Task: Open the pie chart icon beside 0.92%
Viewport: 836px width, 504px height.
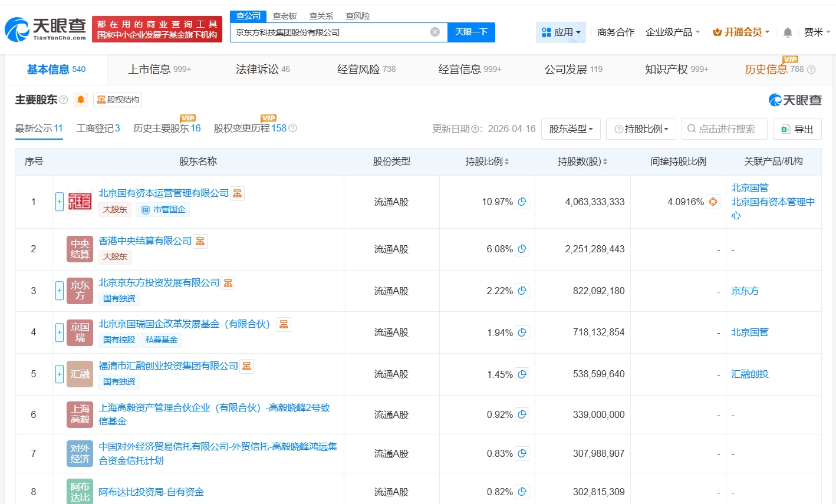Action: (522, 414)
